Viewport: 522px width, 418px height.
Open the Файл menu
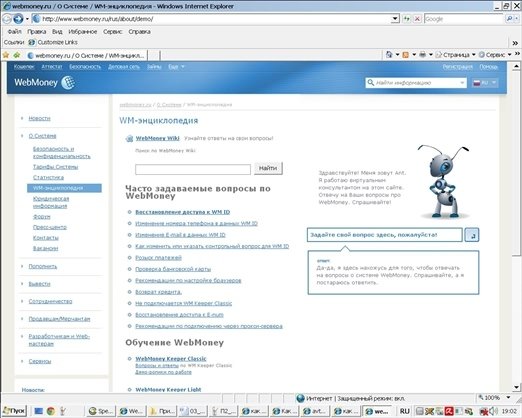(x=14, y=32)
